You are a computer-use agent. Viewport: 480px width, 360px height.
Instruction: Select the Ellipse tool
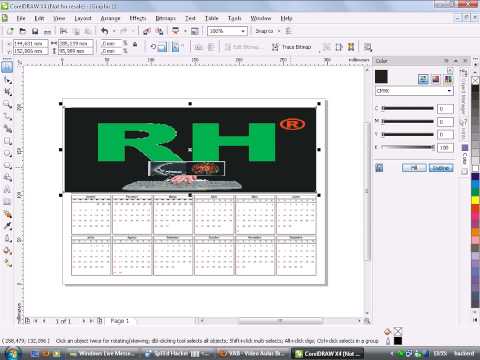[7, 154]
